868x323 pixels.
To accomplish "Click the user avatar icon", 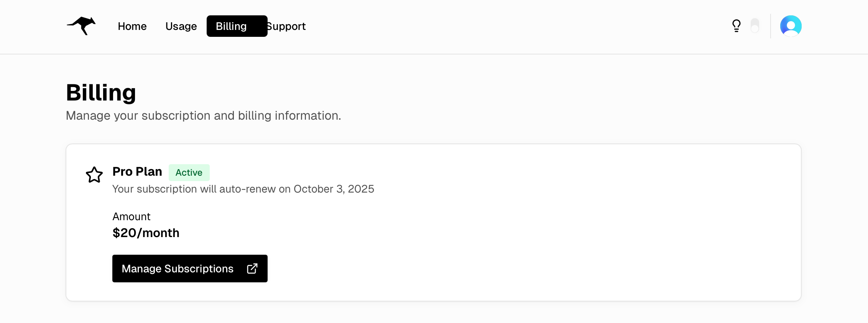I will tap(791, 26).
